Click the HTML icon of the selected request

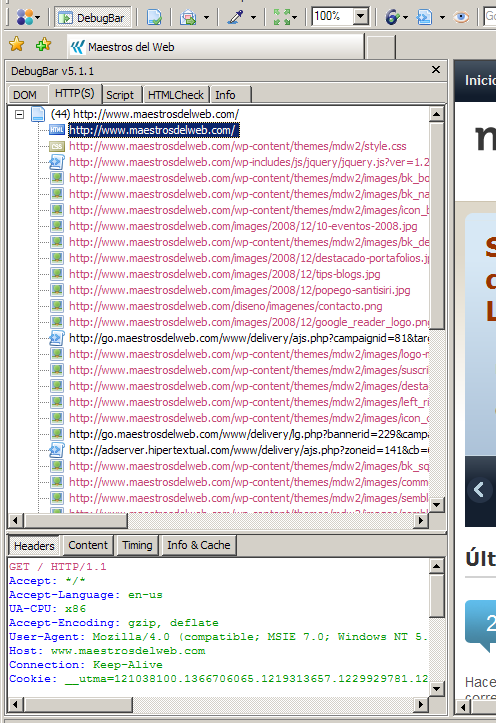pos(57,130)
